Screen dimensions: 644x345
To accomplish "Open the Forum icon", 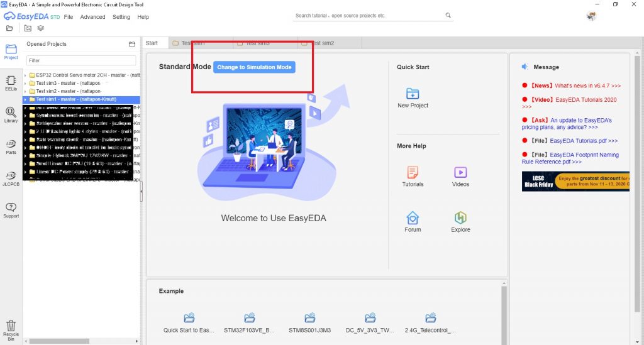I will tap(413, 222).
